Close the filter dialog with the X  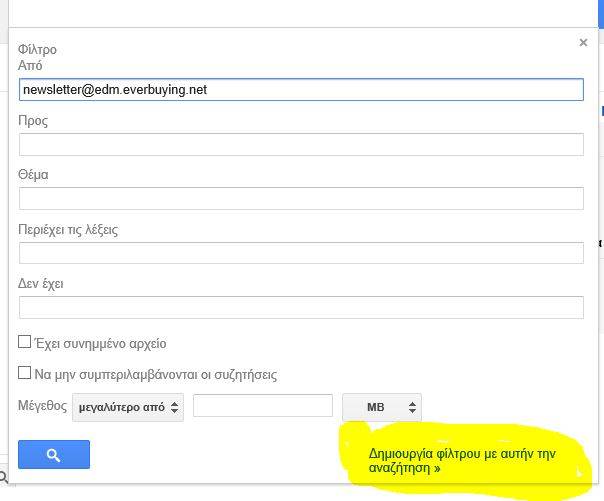(x=583, y=43)
